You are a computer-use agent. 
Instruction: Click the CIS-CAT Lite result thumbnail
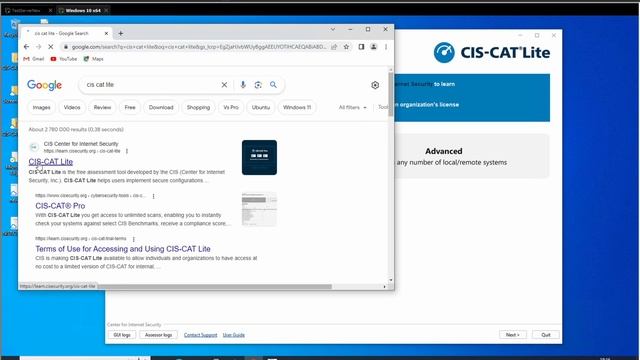point(259,158)
